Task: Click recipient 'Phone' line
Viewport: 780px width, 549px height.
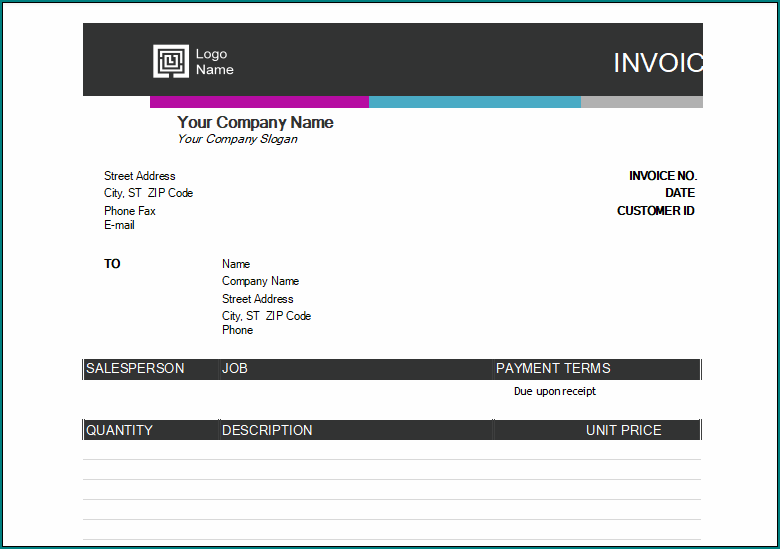Action: point(237,330)
